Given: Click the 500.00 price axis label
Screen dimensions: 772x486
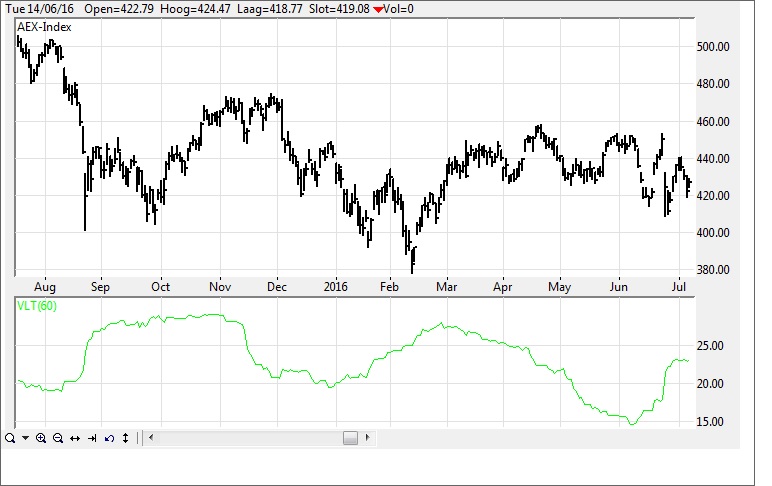Looking at the screenshot, I should pos(713,47).
